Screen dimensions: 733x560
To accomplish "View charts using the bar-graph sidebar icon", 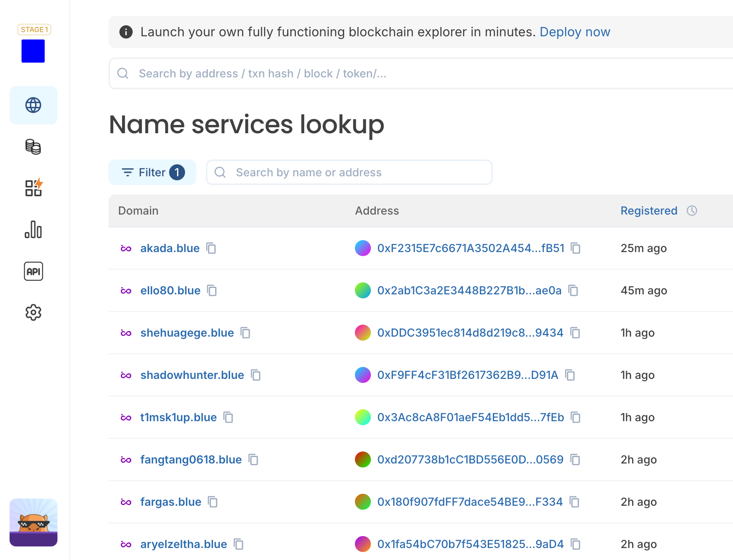I will pos(33,230).
